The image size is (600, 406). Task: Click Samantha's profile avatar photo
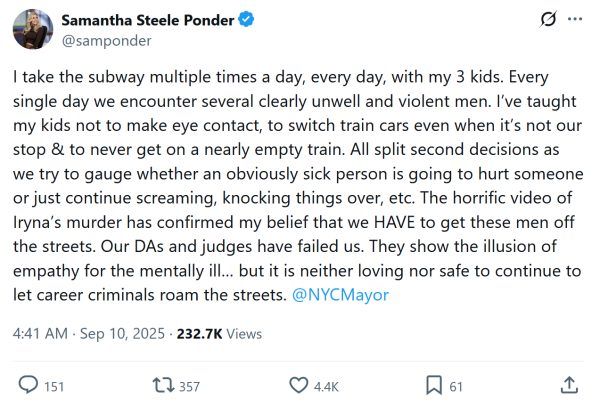[33, 31]
